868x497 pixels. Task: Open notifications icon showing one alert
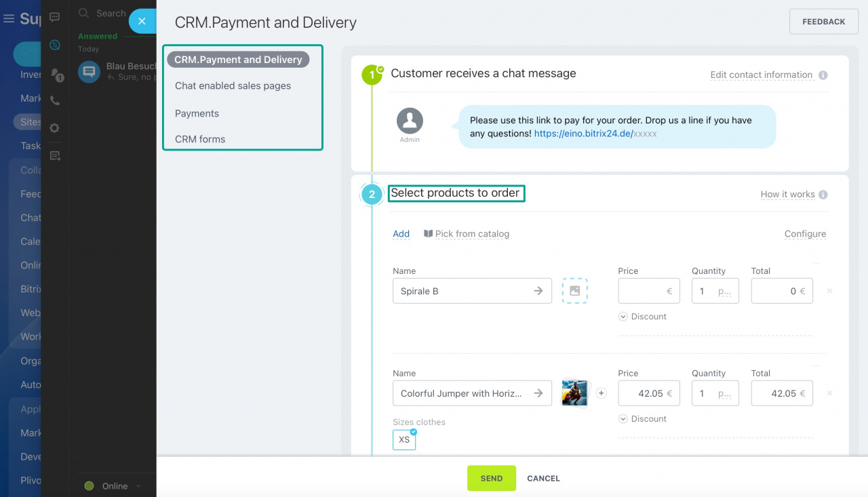point(55,71)
